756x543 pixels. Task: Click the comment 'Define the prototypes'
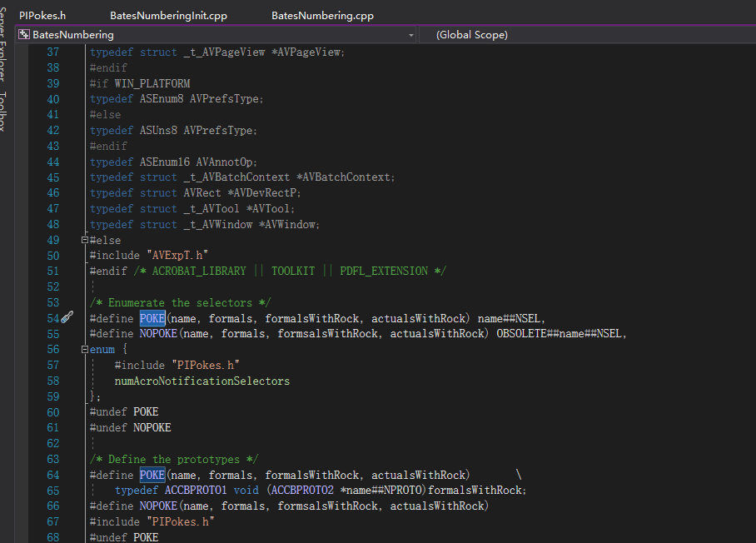[x=173, y=460]
